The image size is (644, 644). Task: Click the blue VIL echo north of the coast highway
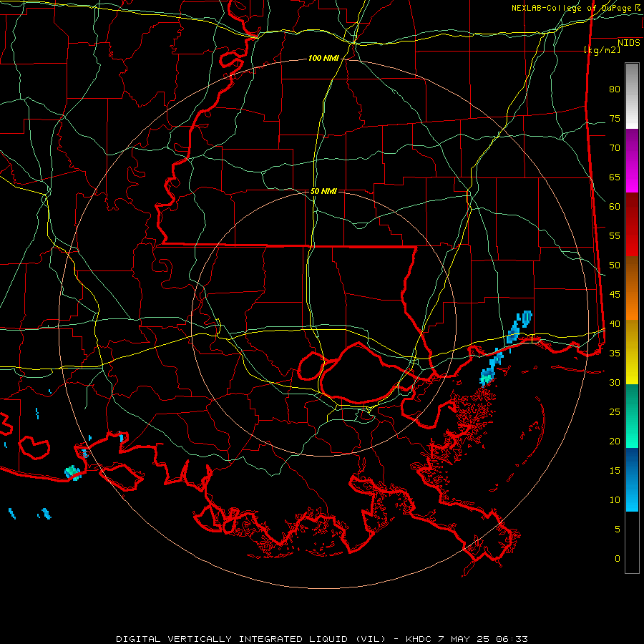pyautogui.click(x=519, y=326)
